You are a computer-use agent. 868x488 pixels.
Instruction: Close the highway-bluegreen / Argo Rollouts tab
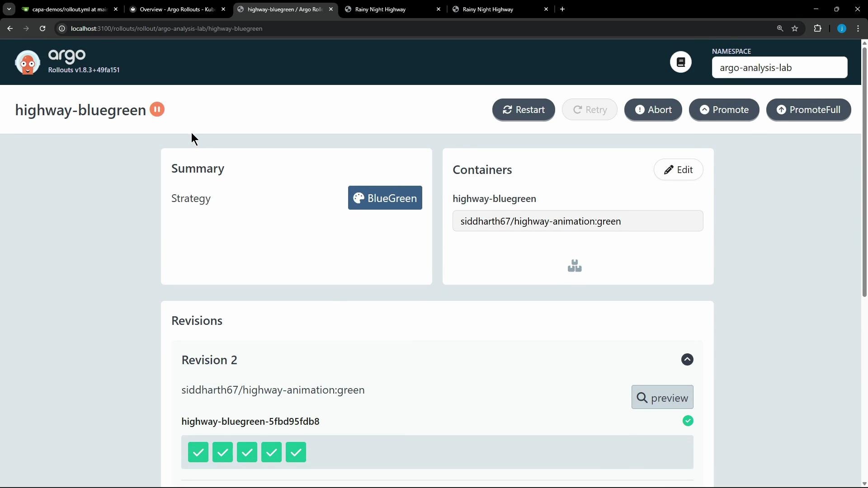[x=331, y=9]
